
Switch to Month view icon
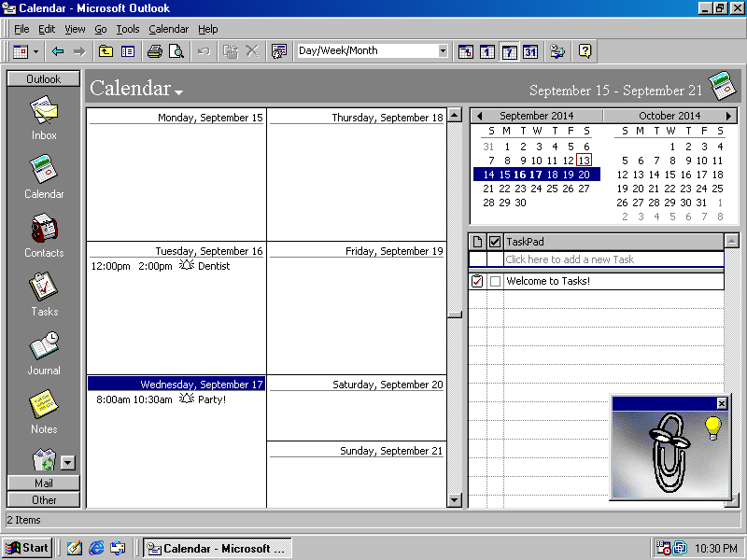tap(530, 51)
